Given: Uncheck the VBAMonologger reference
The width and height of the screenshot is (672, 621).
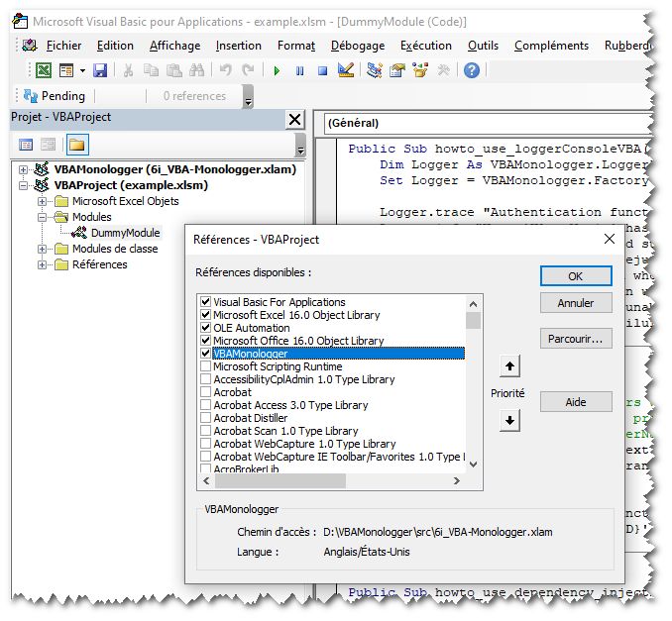Looking at the screenshot, I should pyautogui.click(x=206, y=354).
